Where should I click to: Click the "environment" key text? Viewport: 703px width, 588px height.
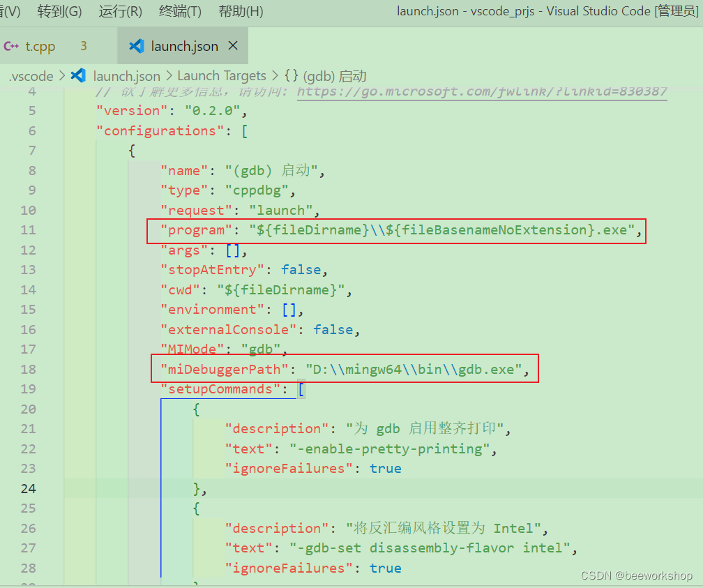pos(213,310)
